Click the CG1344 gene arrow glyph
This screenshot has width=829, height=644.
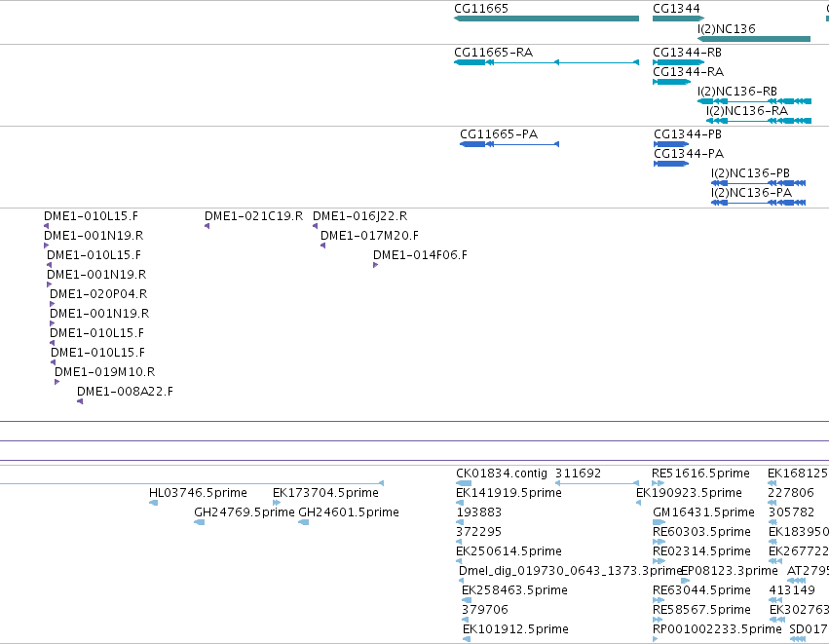click(x=678, y=19)
